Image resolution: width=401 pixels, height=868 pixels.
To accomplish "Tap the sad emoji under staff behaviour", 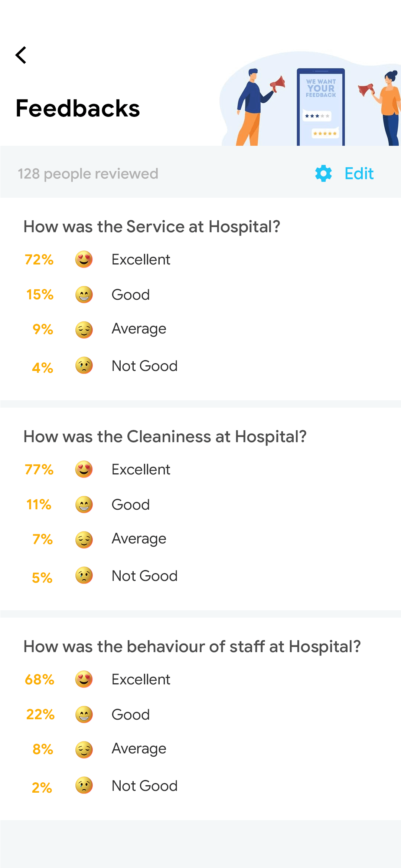I will pos(84,785).
